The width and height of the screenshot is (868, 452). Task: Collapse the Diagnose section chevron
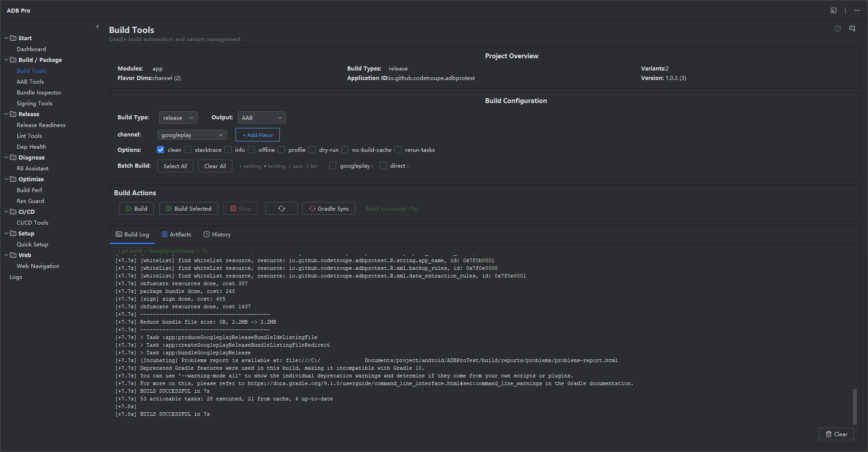coord(6,157)
